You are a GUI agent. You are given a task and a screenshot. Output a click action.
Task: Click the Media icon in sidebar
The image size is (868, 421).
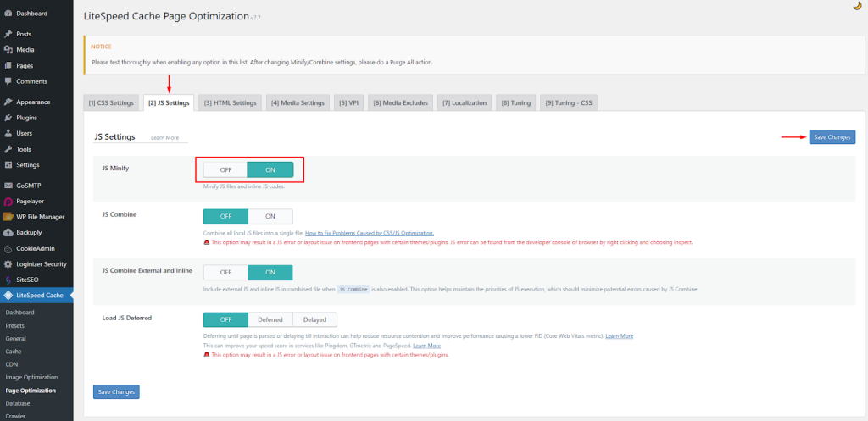pyautogui.click(x=8, y=50)
